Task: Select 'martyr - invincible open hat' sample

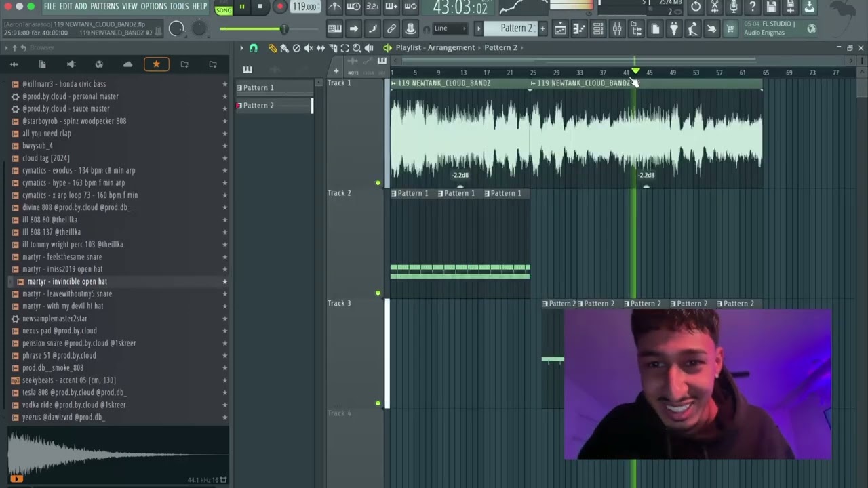Action: click(67, 281)
